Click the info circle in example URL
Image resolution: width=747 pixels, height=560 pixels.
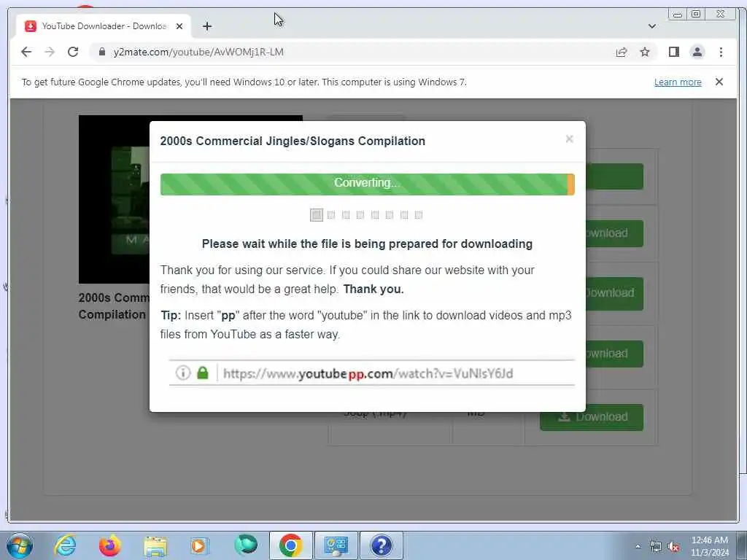click(x=183, y=373)
